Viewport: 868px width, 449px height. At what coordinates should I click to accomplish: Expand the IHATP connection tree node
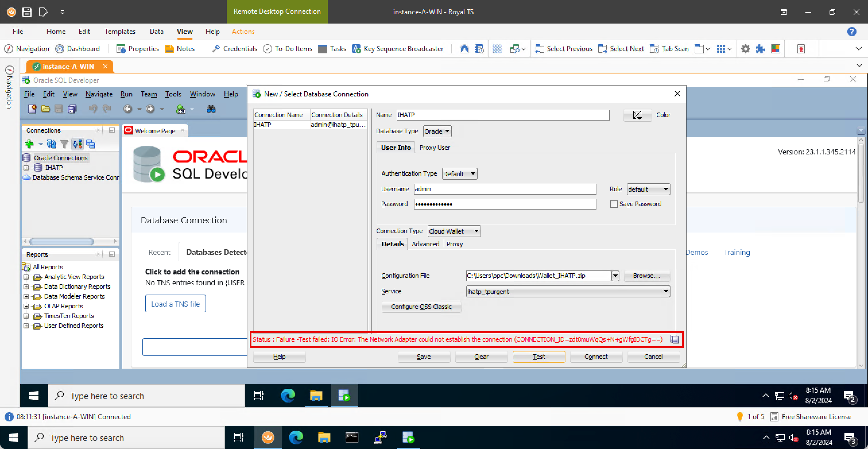point(26,168)
